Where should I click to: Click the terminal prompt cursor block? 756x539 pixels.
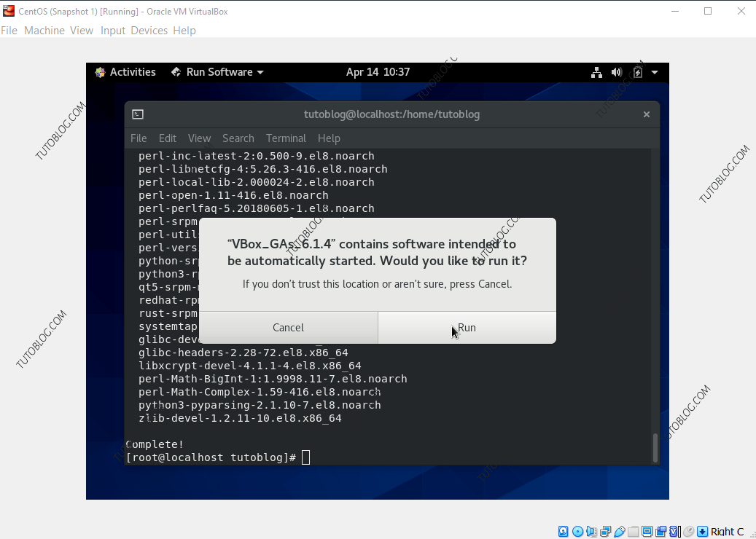coord(305,457)
